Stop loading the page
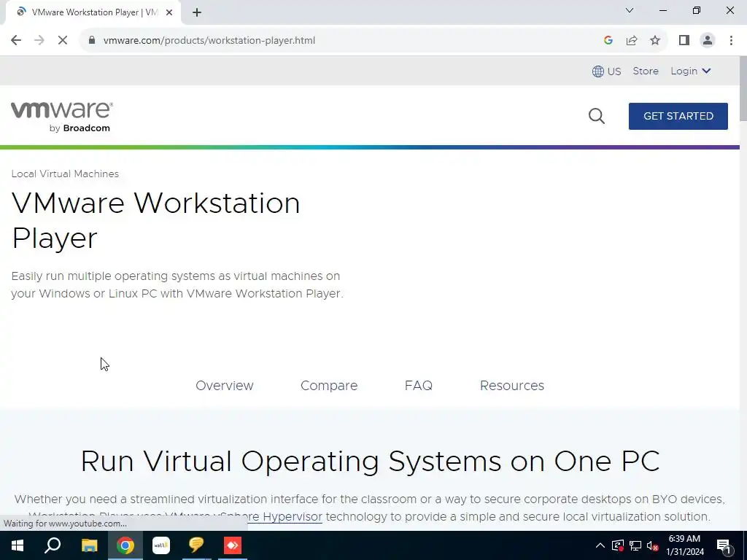The width and height of the screenshot is (747, 560). click(x=63, y=41)
